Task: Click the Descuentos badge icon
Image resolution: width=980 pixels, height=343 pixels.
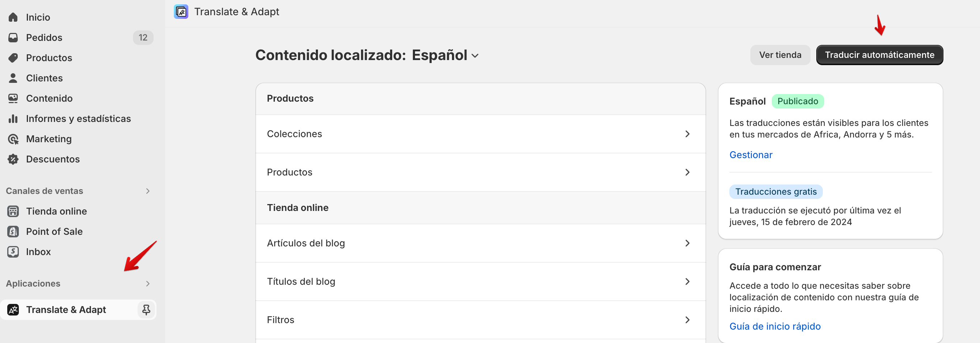Action: click(x=13, y=159)
